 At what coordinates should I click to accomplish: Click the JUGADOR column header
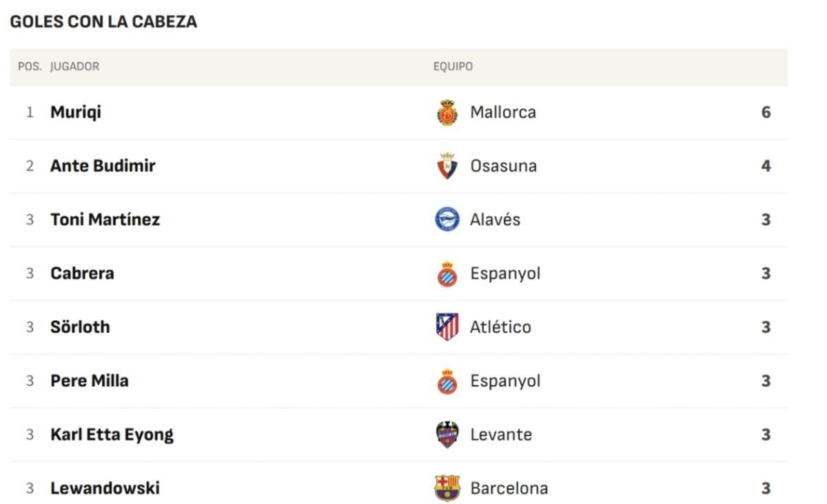[74, 67]
